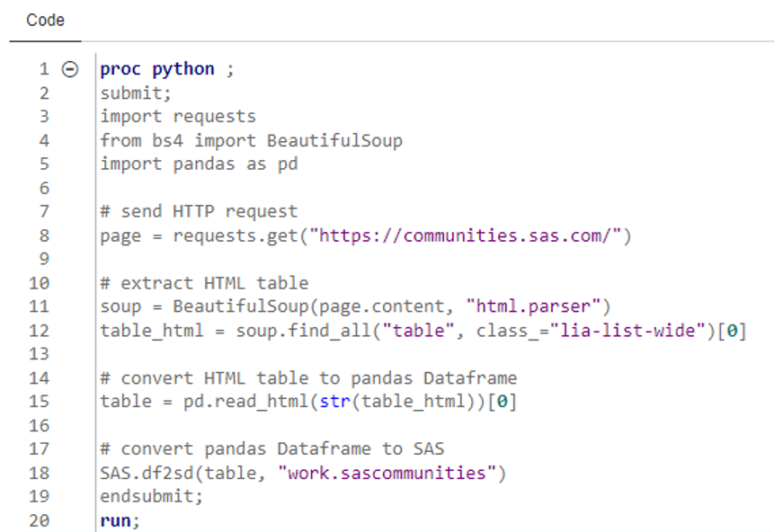Click 'import pandas as pd' line
Image resolution: width=774 pixels, height=532 pixels.
(x=199, y=164)
